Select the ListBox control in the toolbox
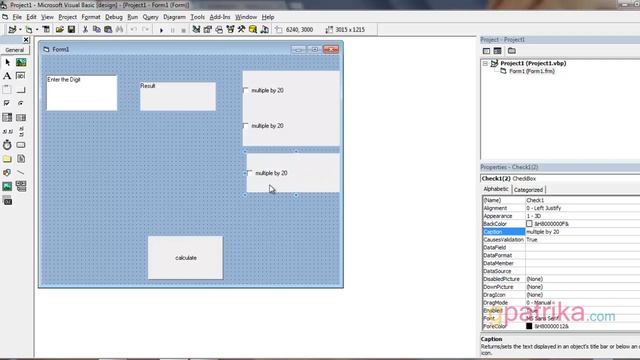Viewport: 640px width, 360px height. click(21, 118)
